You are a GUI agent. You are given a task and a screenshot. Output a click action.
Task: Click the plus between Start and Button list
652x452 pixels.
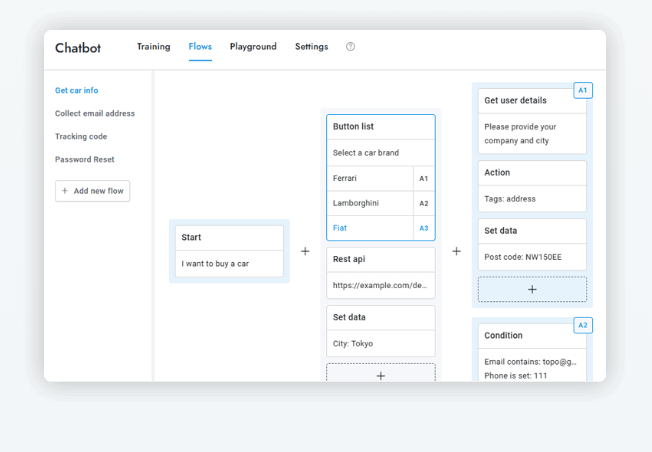(x=305, y=252)
